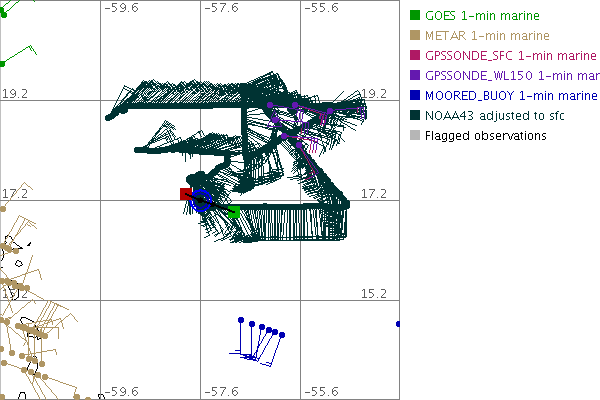600x400 pixels.
Task: Select the GPSSONDE_SFC magenta legend swatch
Action: point(415,56)
